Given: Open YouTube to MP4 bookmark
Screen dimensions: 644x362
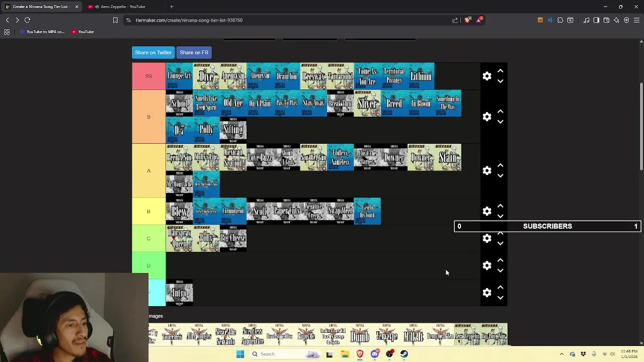Looking at the screenshot, I should coord(42,32).
